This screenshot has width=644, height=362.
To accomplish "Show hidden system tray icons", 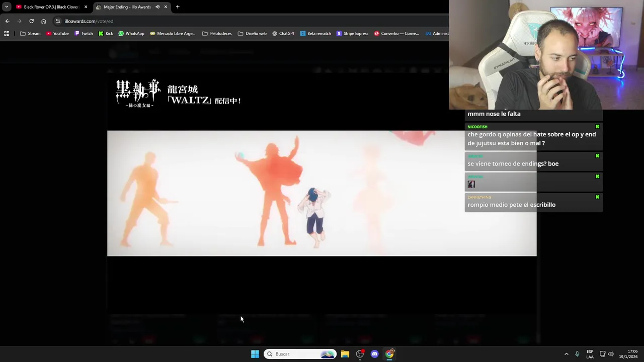I will (566, 354).
